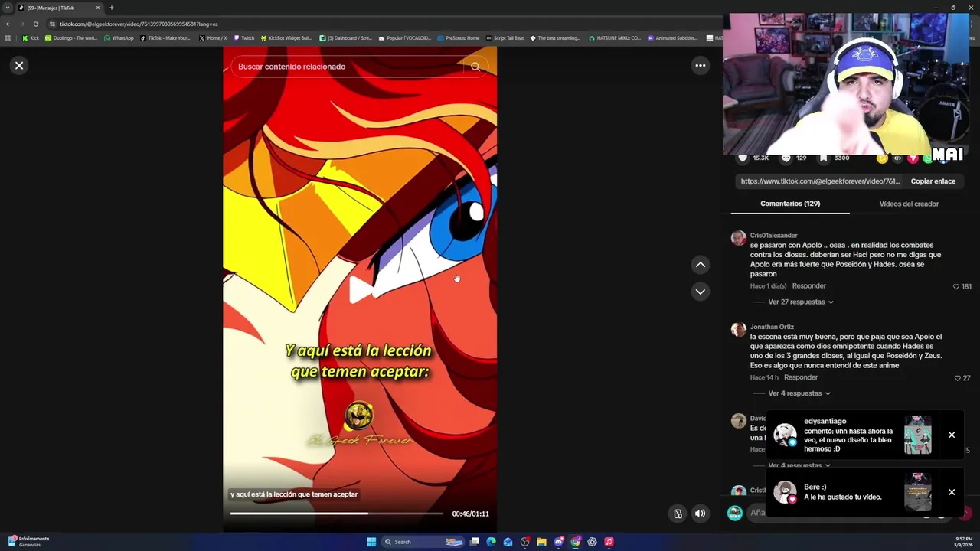Open the three-dot more options menu
Screen dimensions: 980x551
point(700,66)
